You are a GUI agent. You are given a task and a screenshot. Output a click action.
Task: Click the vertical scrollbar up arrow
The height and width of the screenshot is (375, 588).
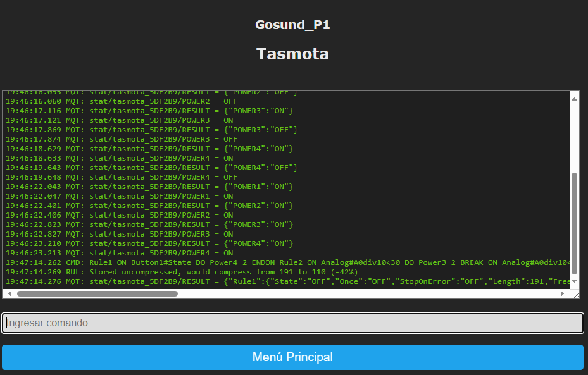(x=575, y=99)
